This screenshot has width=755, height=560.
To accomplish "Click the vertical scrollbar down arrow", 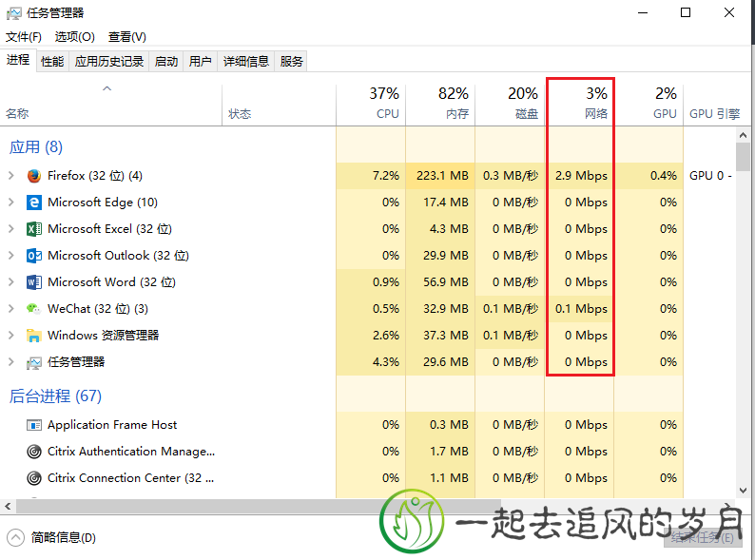I will pyautogui.click(x=743, y=491).
